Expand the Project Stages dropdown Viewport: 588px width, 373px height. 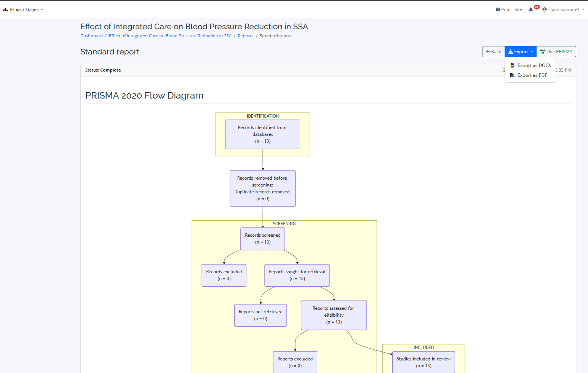tap(24, 10)
